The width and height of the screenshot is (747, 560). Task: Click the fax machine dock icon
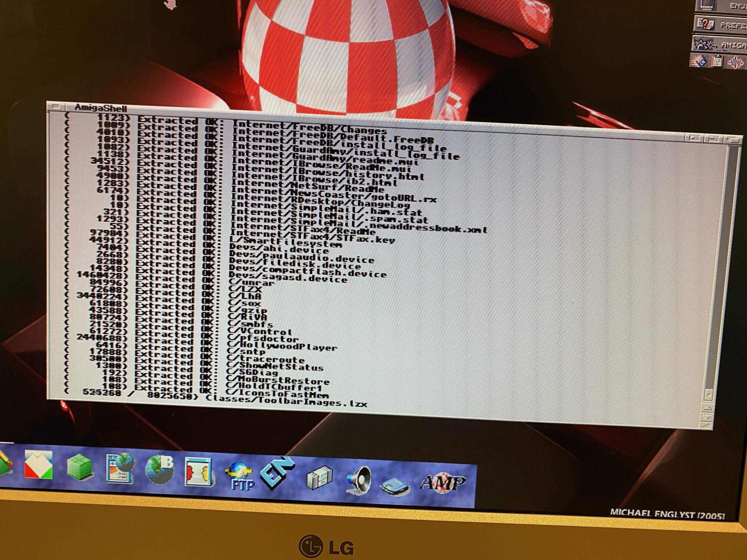[x=320, y=478]
